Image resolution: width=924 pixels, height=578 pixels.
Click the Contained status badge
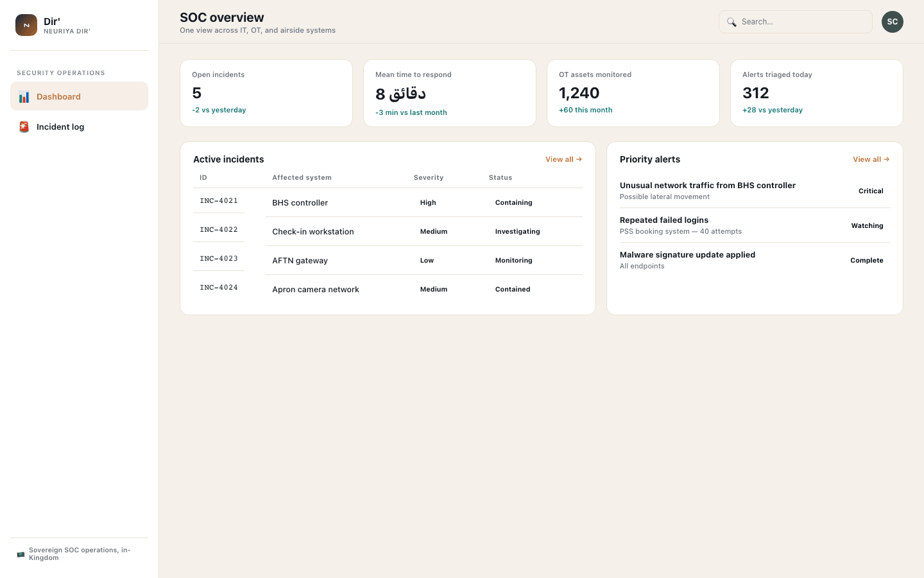[513, 290]
